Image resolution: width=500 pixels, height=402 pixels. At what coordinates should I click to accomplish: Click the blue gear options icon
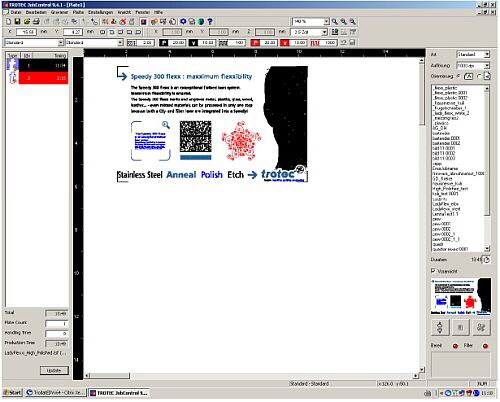[x=183, y=22]
